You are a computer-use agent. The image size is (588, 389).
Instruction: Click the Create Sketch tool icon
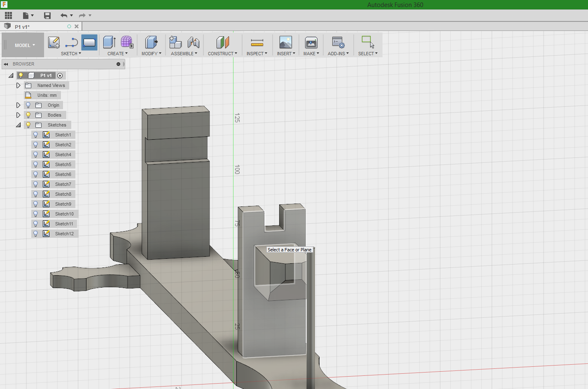point(54,42)
